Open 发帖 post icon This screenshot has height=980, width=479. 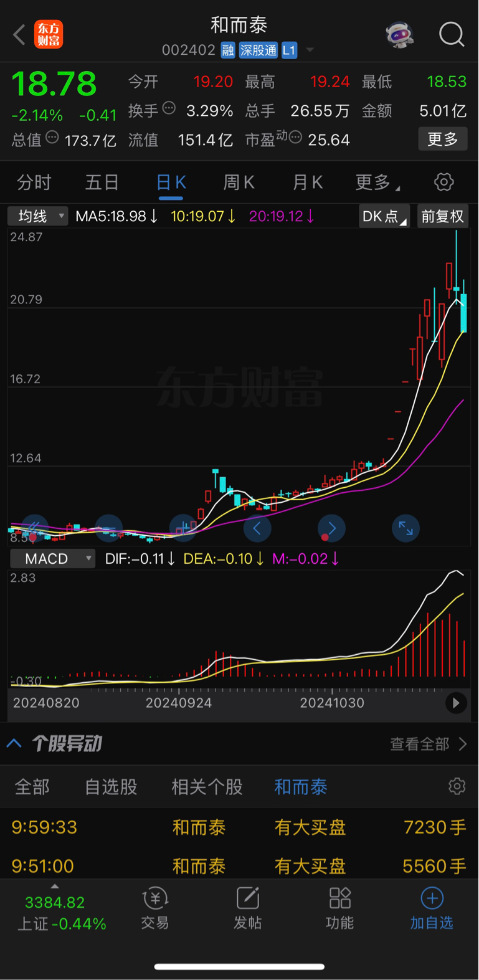[x=248, y=908]
